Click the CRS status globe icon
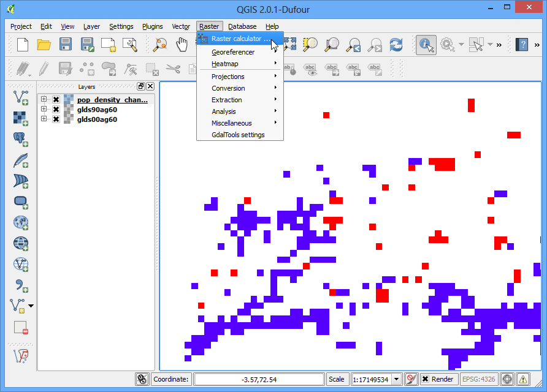Image resolution: width=547 pixels, height=392 pixels. [x=507, y=379]
